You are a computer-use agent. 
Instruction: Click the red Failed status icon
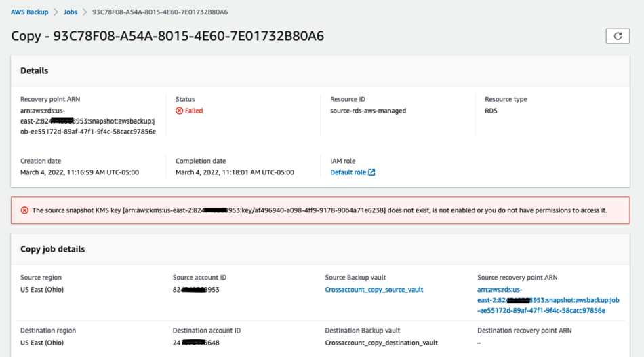[179, 111]
